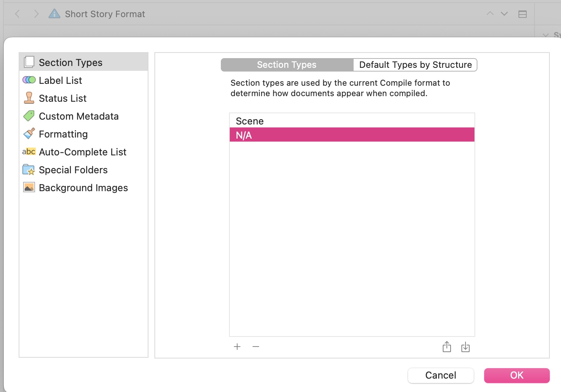Add a new section type with plus

click(x=237, y=347)
